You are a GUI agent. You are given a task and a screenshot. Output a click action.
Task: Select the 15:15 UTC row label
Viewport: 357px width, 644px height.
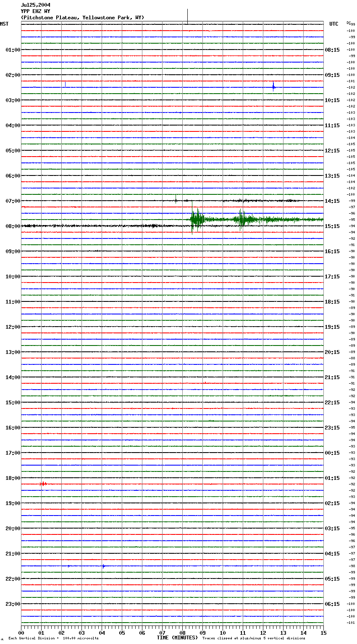[332, 226]
